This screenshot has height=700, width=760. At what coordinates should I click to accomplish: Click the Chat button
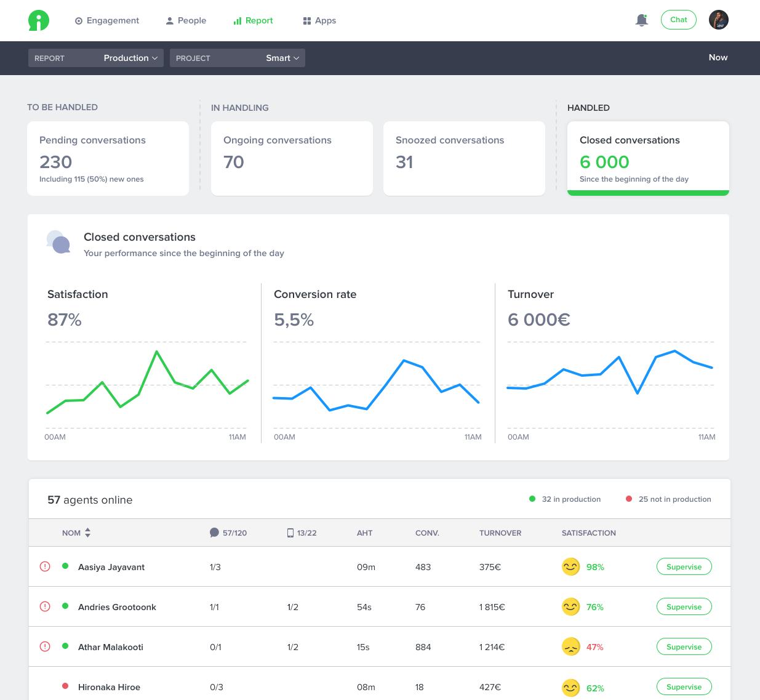tap(678, 20)
